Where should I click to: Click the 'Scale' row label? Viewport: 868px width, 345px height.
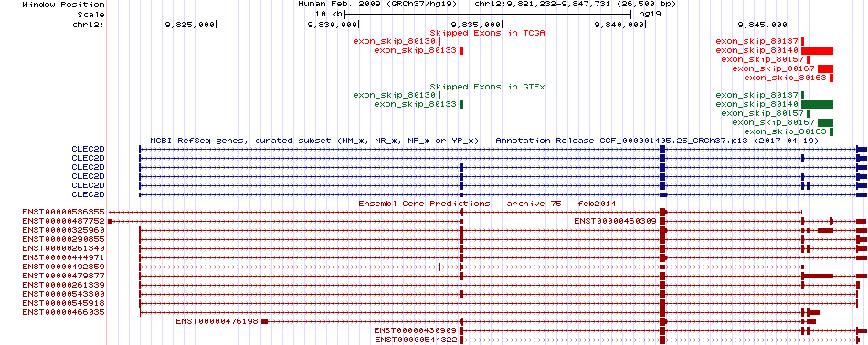coord(91,15)
